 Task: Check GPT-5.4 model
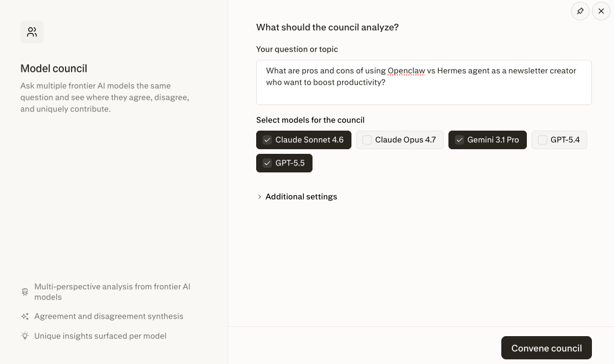pos(559,140)
